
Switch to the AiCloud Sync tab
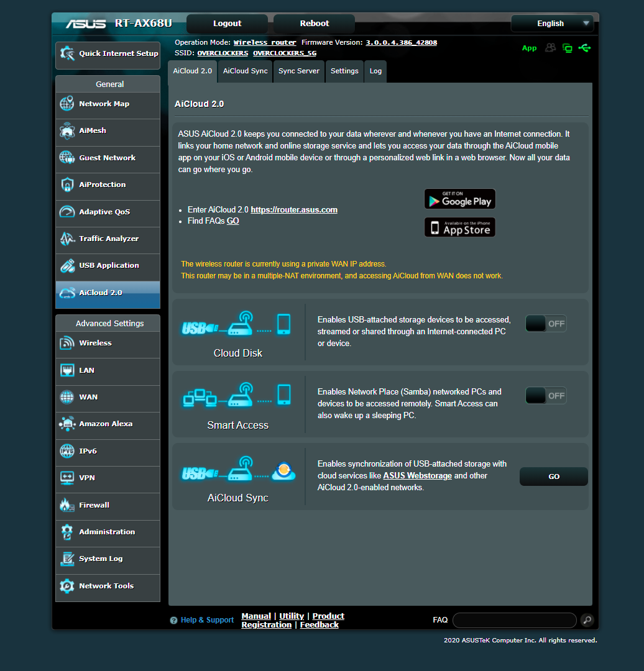tap(244, 71)
